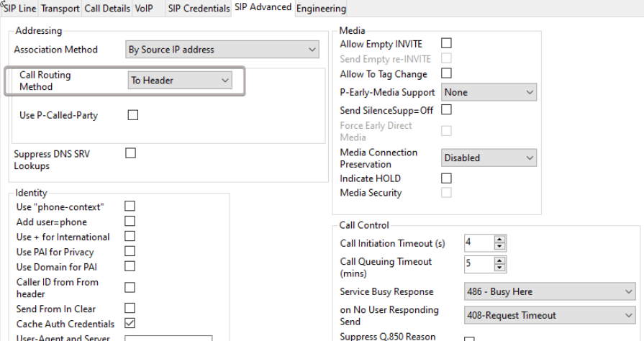
Task: Enable Use + for International
Action: click(x=130, y=237)
